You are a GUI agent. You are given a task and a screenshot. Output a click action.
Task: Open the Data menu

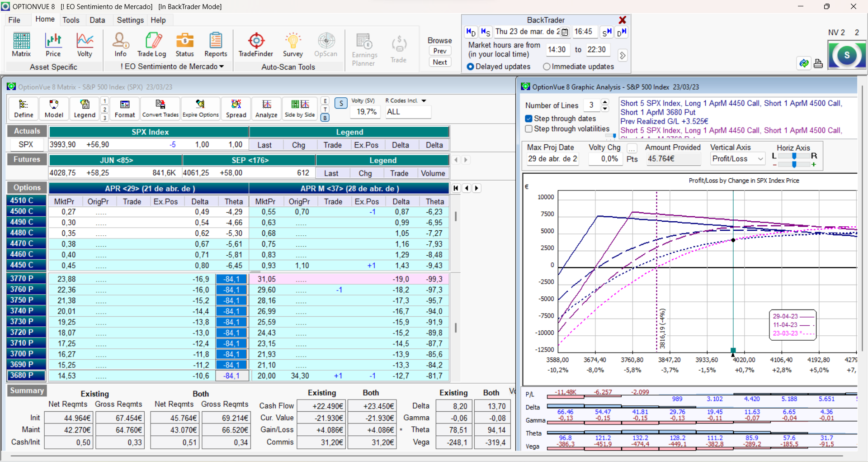pyautogui.click(x=97, y=20)
